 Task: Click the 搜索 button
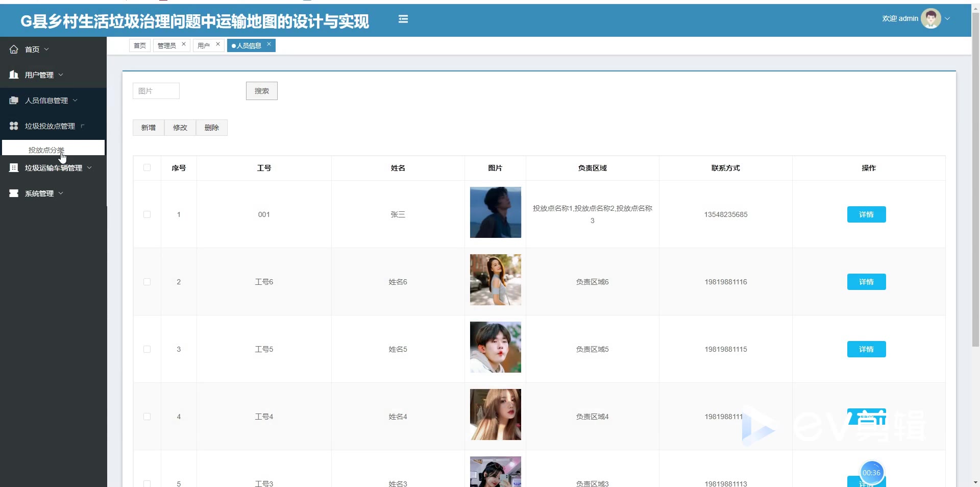coord(261,91)
